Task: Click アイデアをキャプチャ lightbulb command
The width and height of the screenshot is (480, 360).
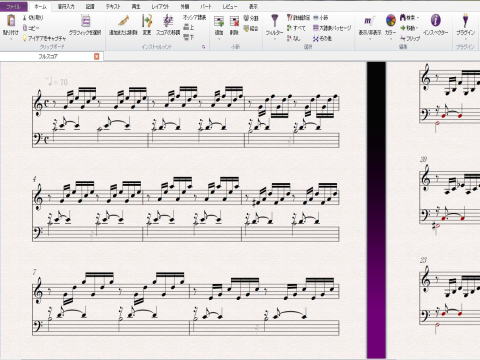Action: click(44, 38)
